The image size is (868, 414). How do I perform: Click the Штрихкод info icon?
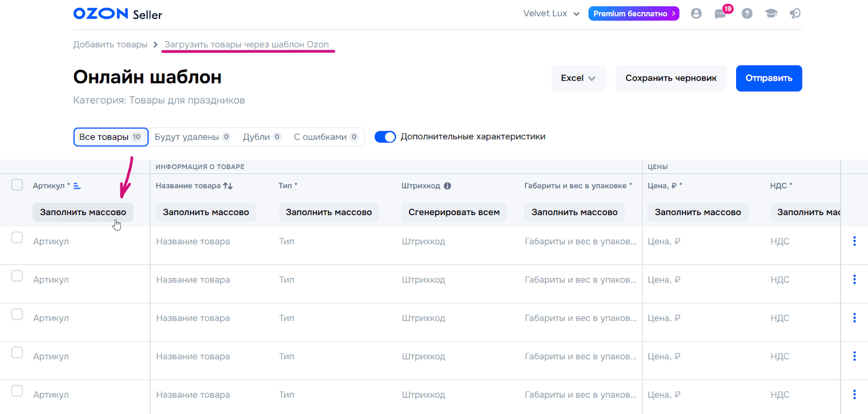click(x=448, y=186)
